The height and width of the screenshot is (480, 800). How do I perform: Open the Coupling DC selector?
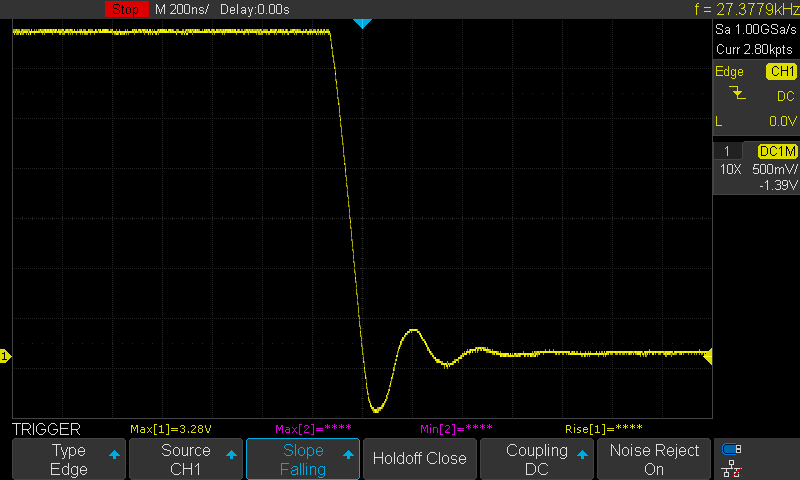point(536,459)
